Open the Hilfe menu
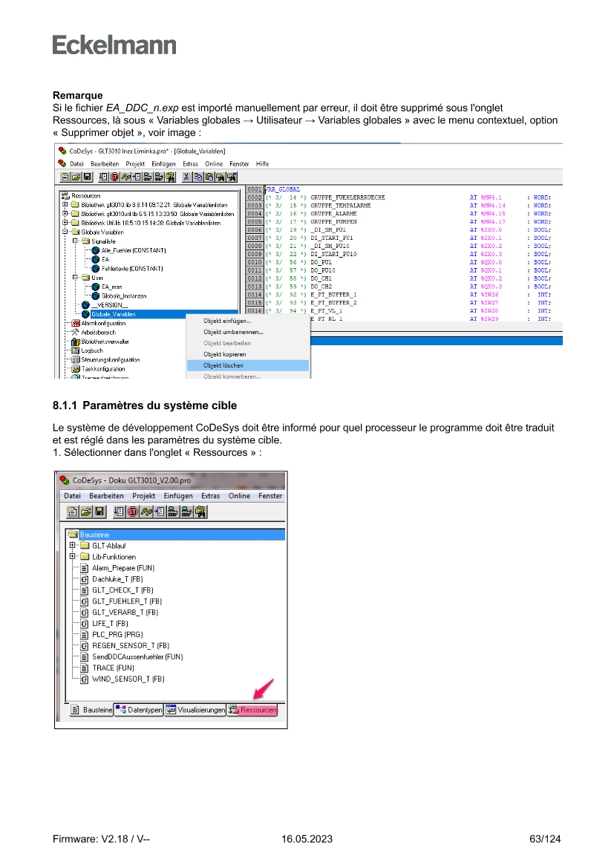This screenshot has height=868, width=614. click(x=262, y=163)
